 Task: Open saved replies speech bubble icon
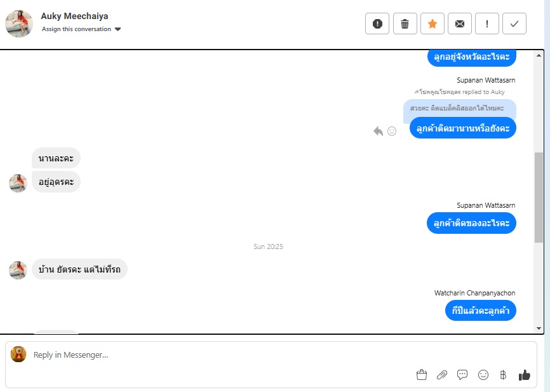pyautogui.click(x=462, y=375)
